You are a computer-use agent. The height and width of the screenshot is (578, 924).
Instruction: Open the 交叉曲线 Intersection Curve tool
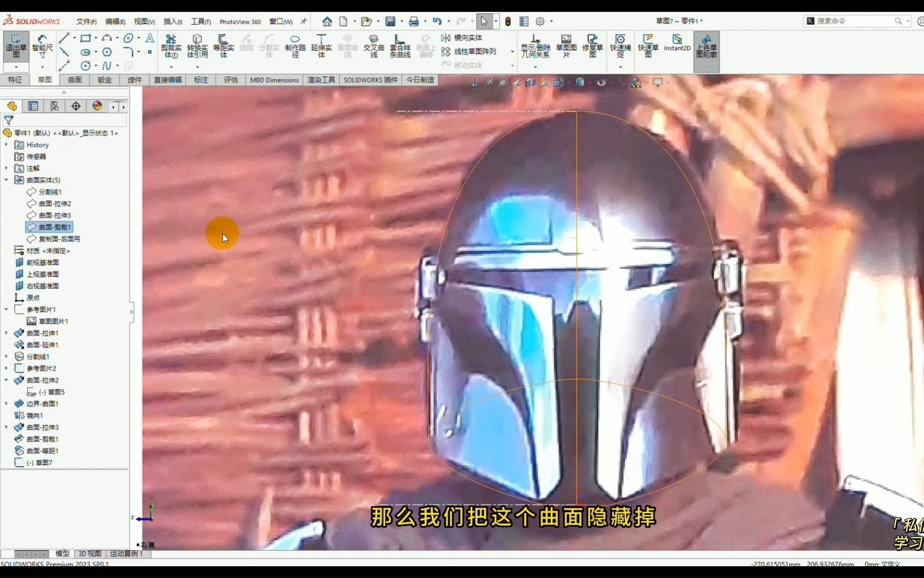click(x=374, y=45)
